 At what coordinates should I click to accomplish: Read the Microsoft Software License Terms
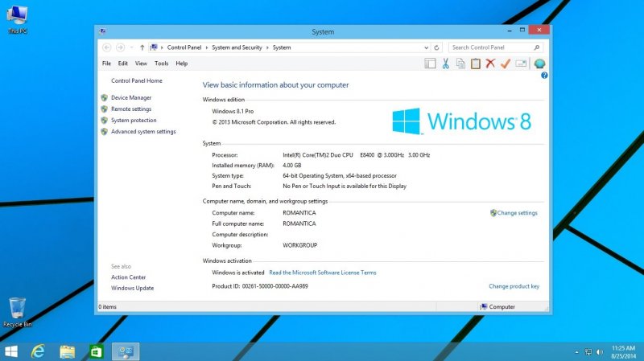point(323,273)
